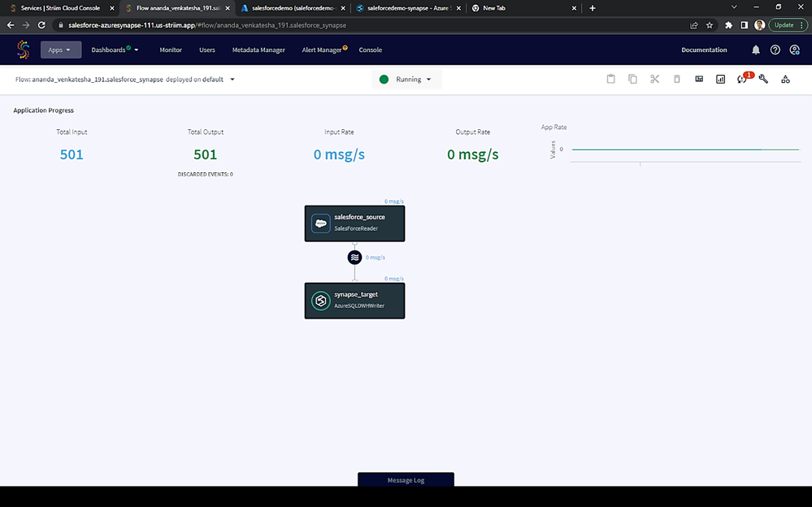
Task: Expand the deployed on default dropdown arrow
Action: click(x=232, y=80)
